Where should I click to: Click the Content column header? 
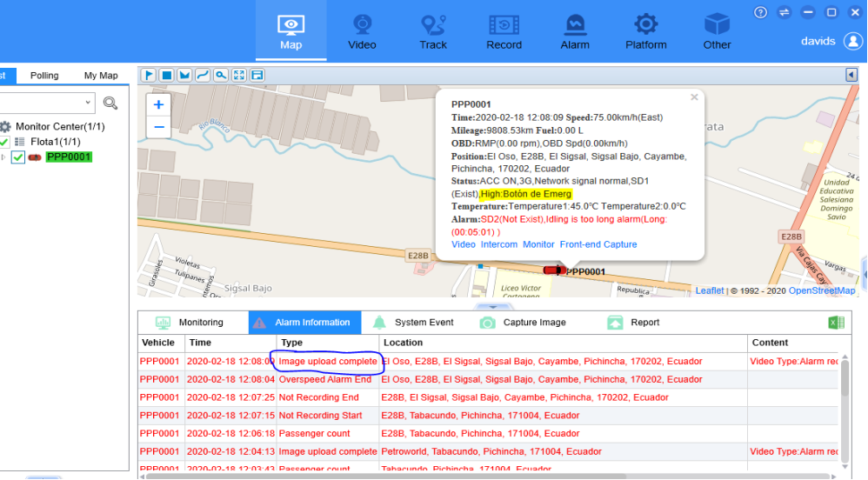coord(792,343)
